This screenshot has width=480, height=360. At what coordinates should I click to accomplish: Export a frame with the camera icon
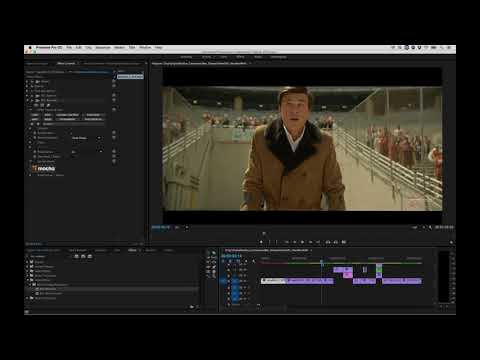(344, 242)
